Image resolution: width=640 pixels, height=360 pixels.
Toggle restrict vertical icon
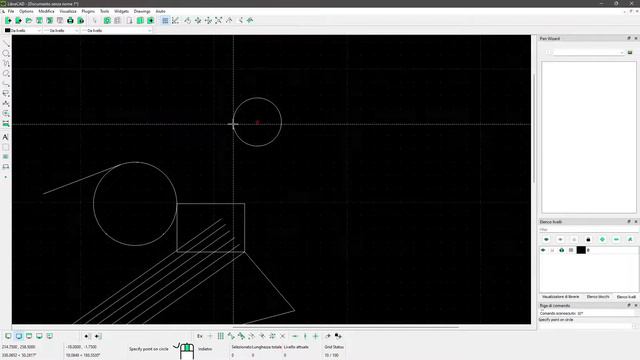[x=305, y=336]
